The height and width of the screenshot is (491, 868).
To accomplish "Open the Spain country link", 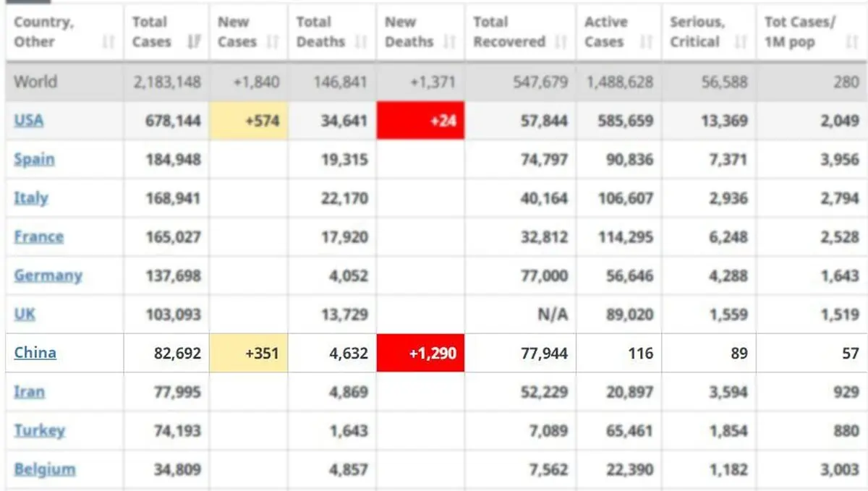I will pos(34,159).
